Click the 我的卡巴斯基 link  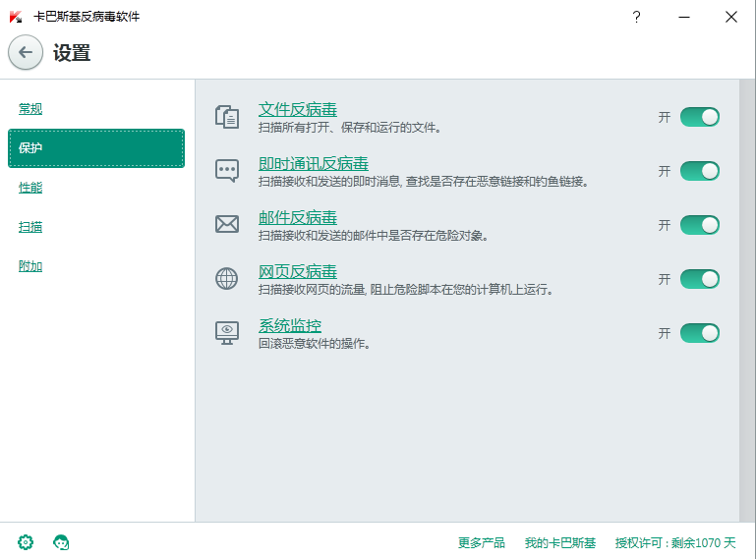[560, 543]
